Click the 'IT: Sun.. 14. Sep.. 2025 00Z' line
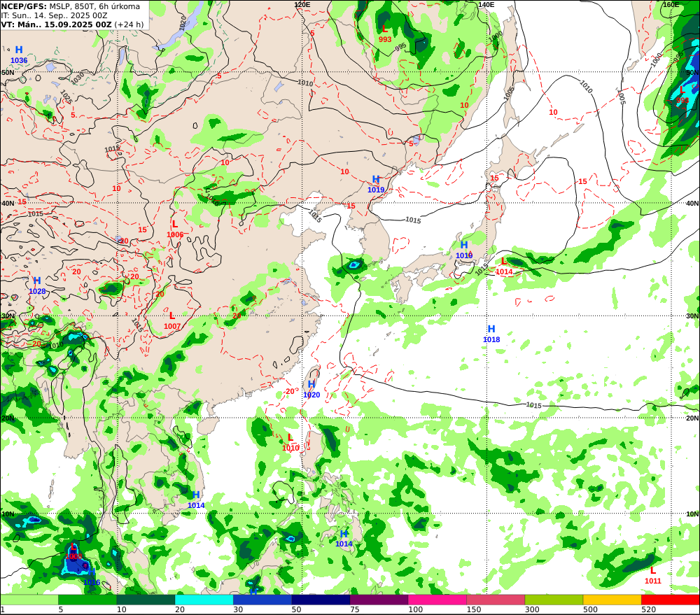This screenshot has width=700, height=615. pyautogui.click(x=54, y=15)
